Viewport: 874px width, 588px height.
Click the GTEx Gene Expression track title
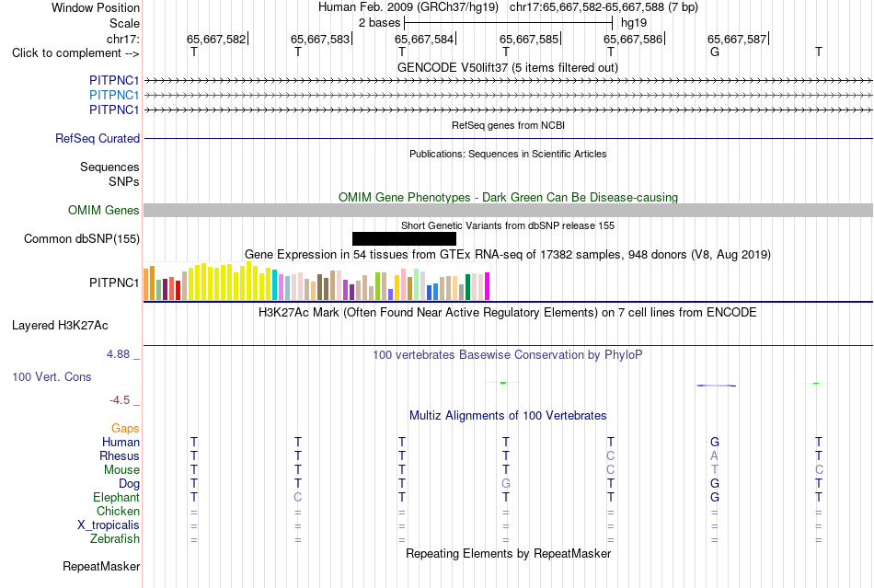point(508,255)
